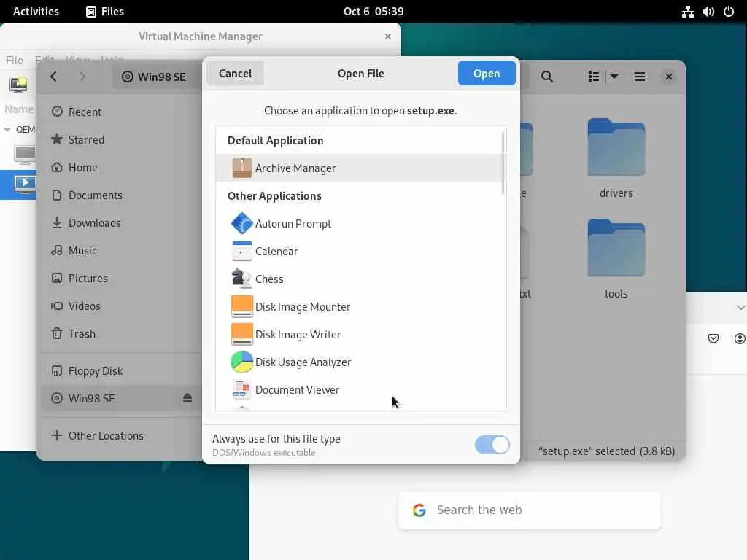Viewport: 747px width, 560px height.
Task: Click volume icon in top bar
Action: point(708,12)
